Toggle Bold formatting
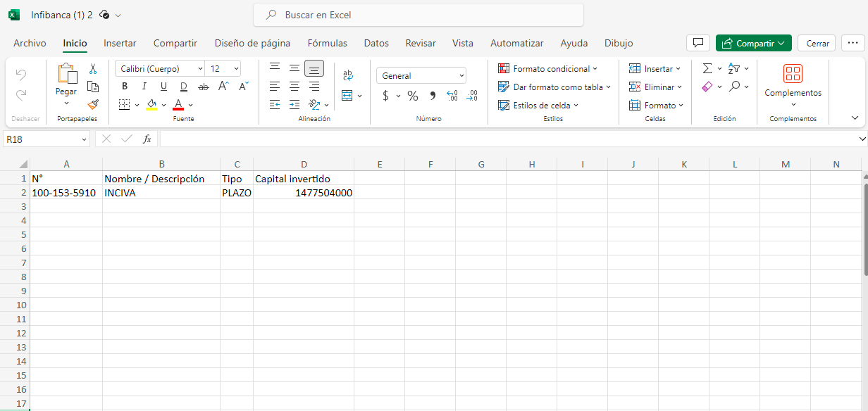The width and height of the screenshot is (868, 411). pyautogui.click(x=125, y=87)
